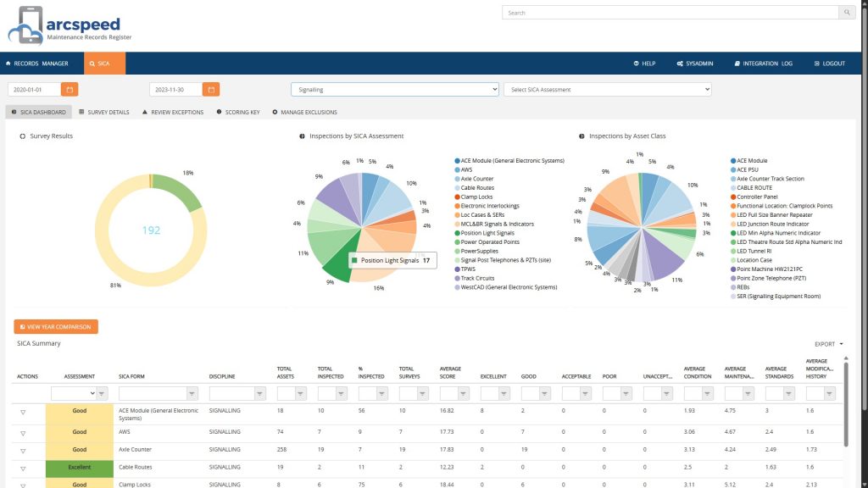Open the Signalling discipline dropdown
This screenshot has height=488, width=868.
coord(394,89)
